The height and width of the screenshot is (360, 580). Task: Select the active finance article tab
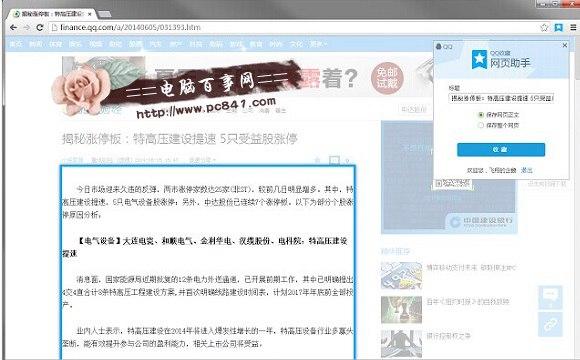52,14
